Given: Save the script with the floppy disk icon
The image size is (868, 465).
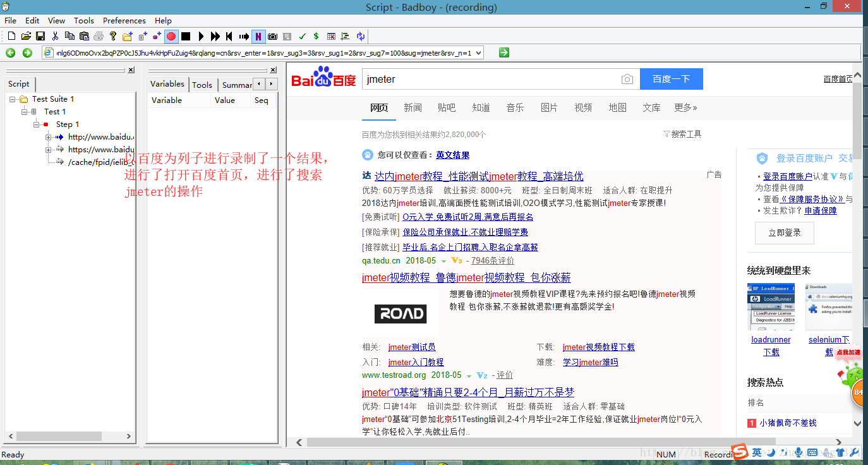Looking at the screenshot, I should click(40, 36).
